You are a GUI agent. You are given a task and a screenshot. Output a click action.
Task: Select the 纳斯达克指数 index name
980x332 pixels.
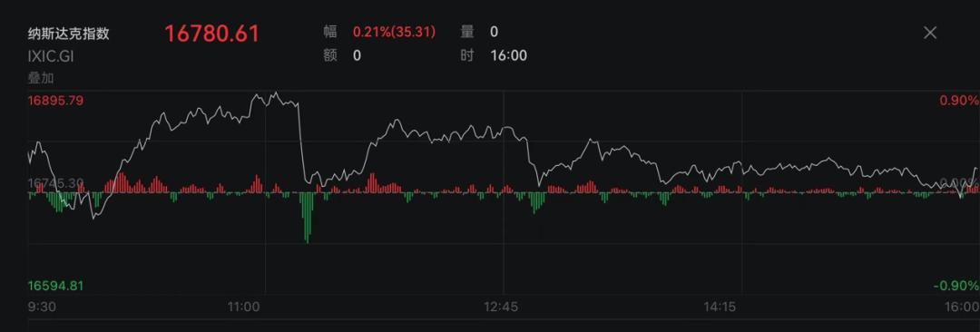[68, 34]
